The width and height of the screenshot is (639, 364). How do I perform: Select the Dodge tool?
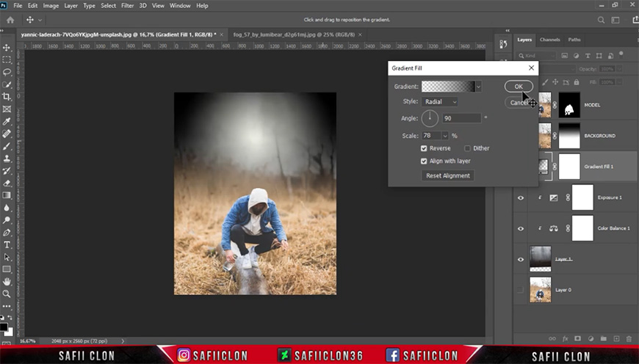[x=7, y=220]
